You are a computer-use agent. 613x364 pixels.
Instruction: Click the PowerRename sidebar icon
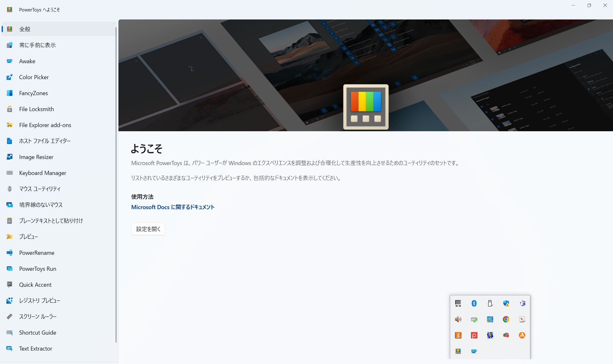(10, 253)
